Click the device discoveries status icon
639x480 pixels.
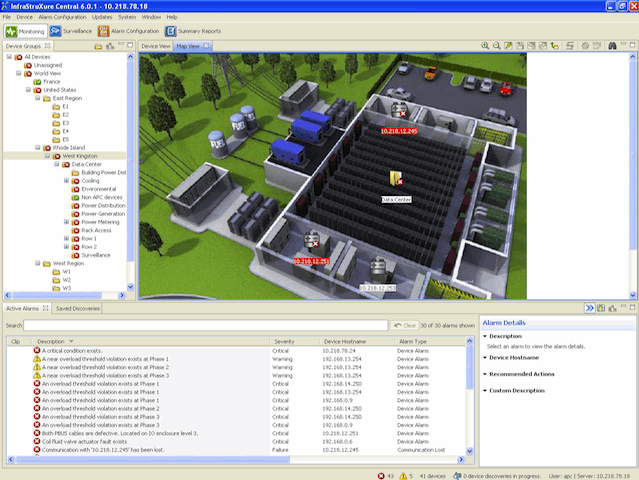click(457, 476)
